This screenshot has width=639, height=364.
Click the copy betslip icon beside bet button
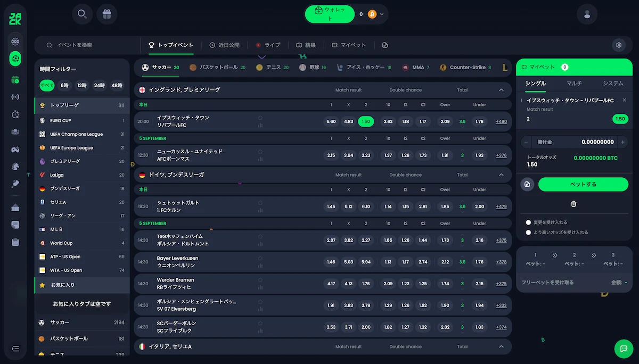[x=527, y=184]
